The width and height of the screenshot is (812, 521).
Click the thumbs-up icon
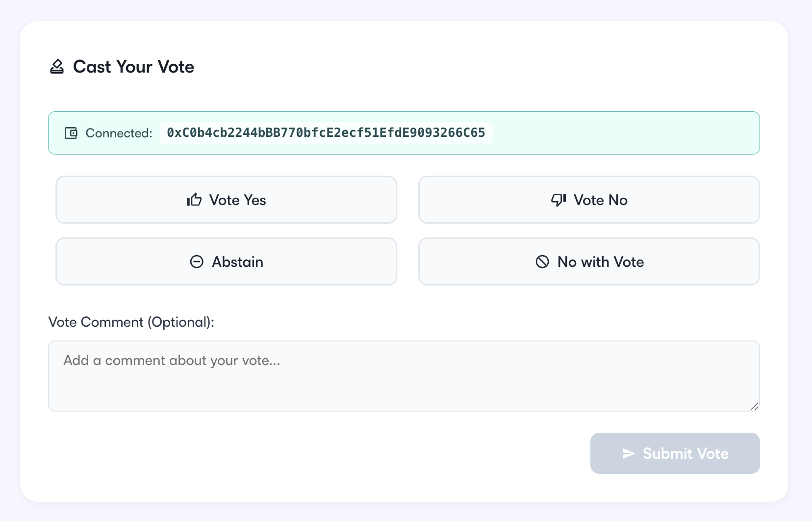point(194,200)
